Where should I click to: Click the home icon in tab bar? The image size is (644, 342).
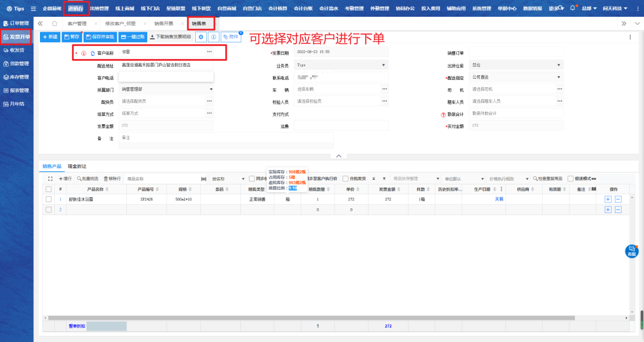tap(55, 23)
